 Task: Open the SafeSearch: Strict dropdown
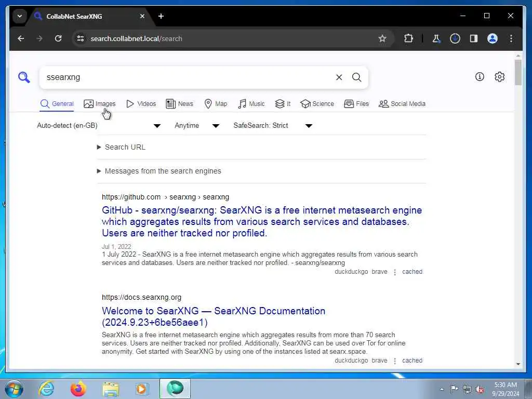coord(273,126)
